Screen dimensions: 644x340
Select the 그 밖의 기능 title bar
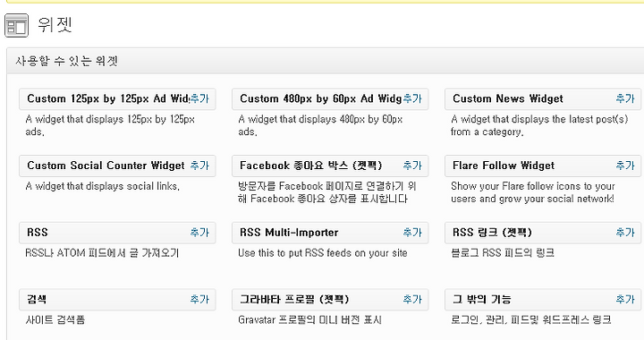pos(543,300)
